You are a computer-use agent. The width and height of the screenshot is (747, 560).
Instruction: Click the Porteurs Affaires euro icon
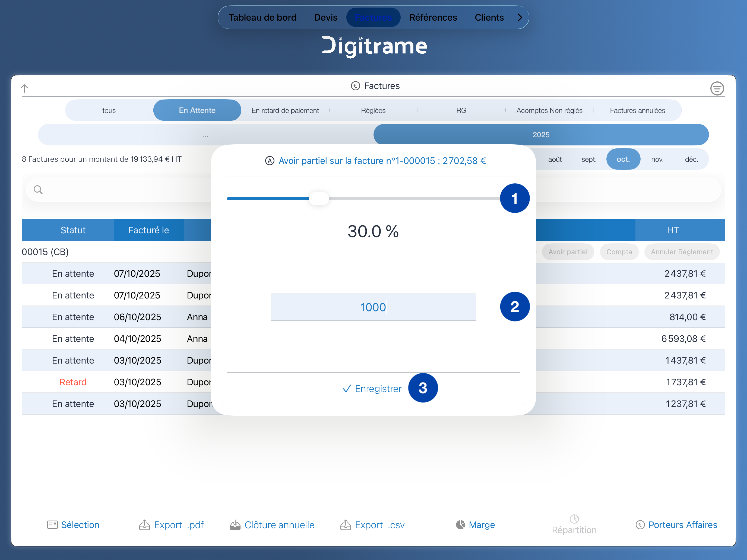coord(640,524)
